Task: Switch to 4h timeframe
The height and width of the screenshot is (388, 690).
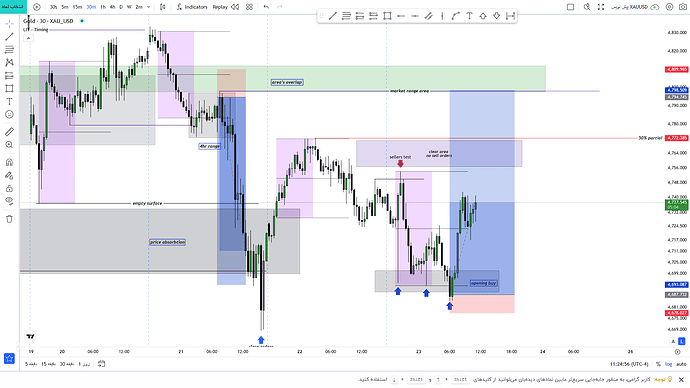Action: click(112, 7)
